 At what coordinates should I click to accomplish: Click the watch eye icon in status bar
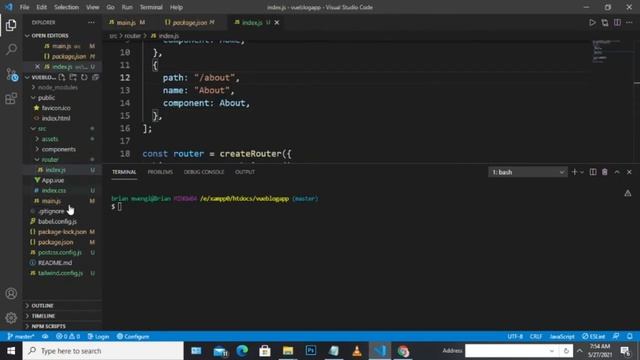pyautogui.click(x=45, y=336)
